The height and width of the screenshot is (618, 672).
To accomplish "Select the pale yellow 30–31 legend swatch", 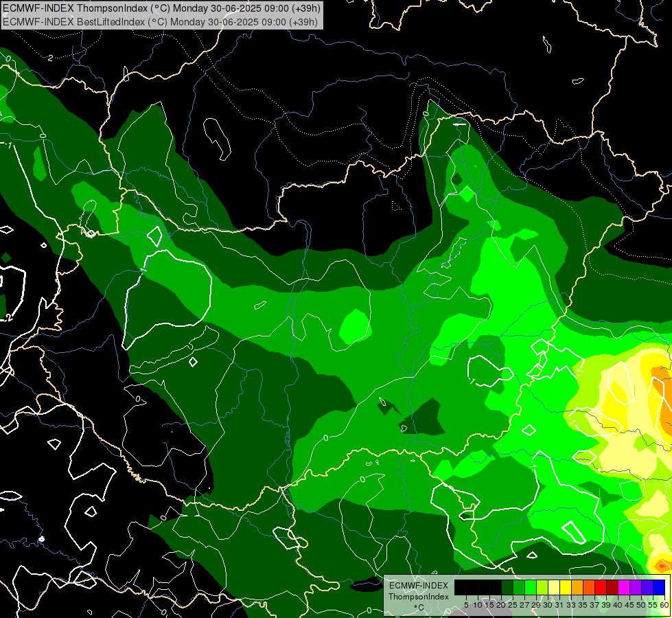I will pos(554,587).
